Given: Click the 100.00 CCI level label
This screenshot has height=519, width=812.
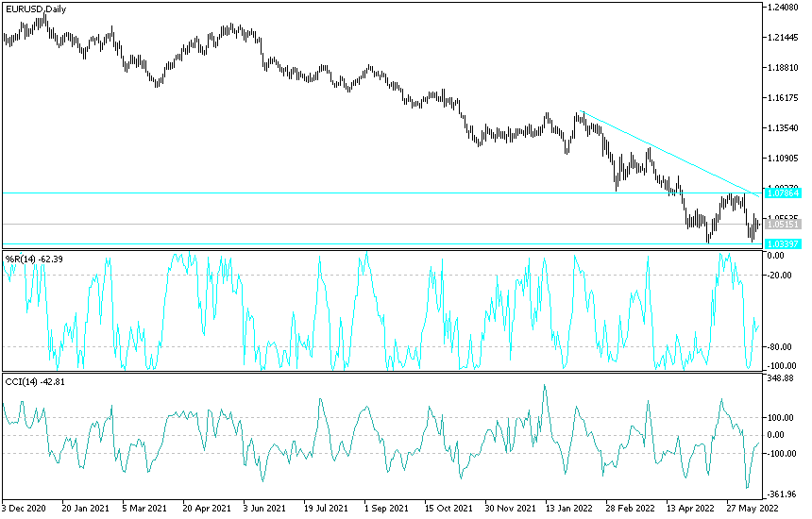Looking at the screenshot, I should tap(782, 418).
